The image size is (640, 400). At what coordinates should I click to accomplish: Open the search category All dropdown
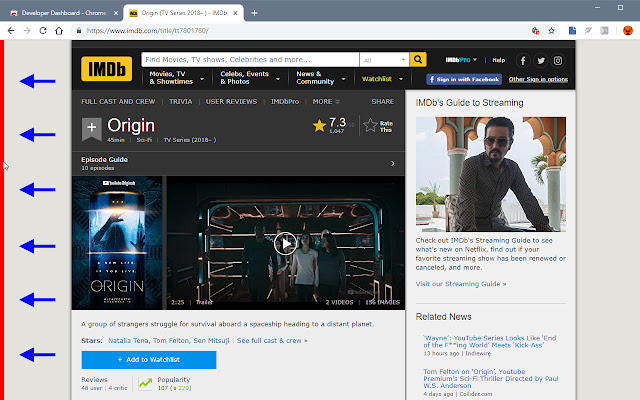coord(384,60)
